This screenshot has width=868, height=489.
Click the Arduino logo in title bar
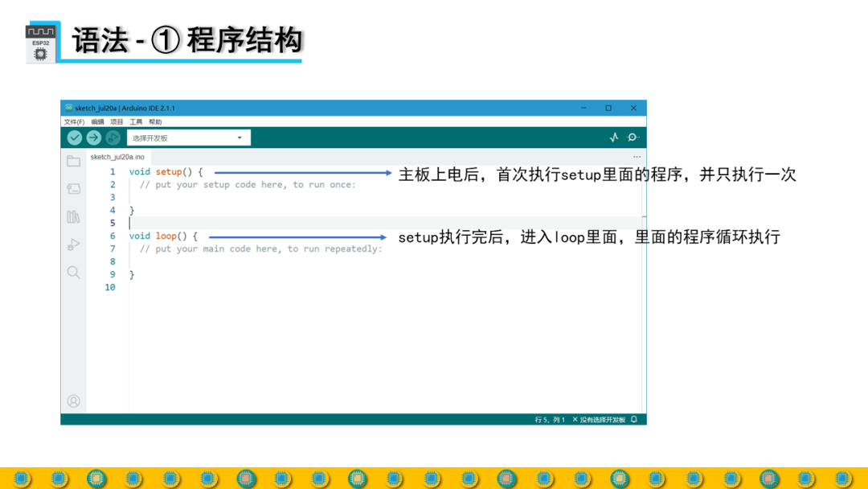68,108
